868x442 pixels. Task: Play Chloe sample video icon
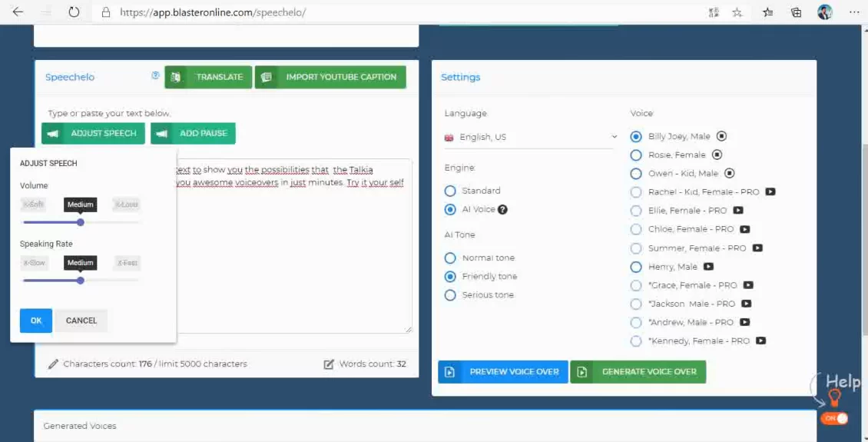click(x=744, y=229)
